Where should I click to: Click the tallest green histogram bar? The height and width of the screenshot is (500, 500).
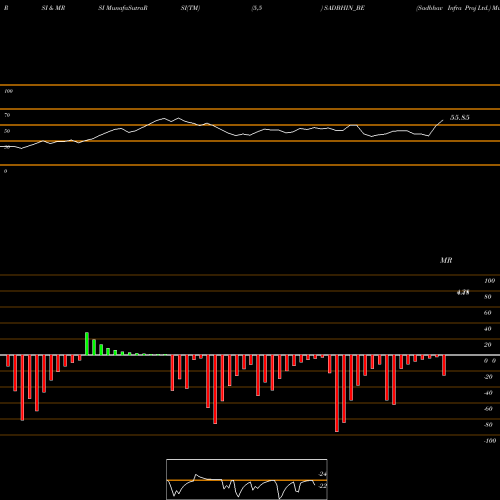coord(87,344)
